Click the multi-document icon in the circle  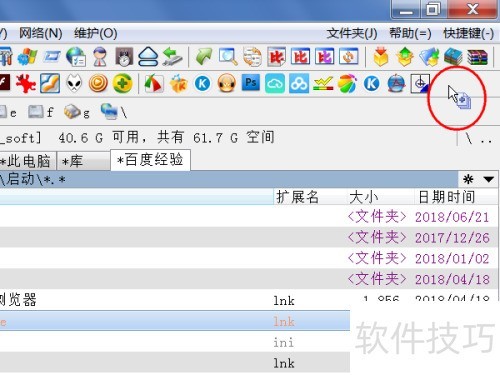(x=464, y=101)
